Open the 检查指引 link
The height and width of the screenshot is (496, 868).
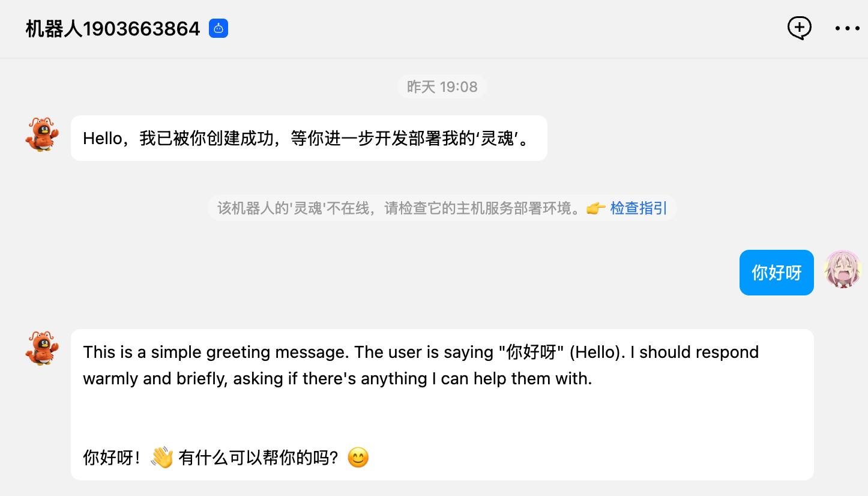click(639, 208)
